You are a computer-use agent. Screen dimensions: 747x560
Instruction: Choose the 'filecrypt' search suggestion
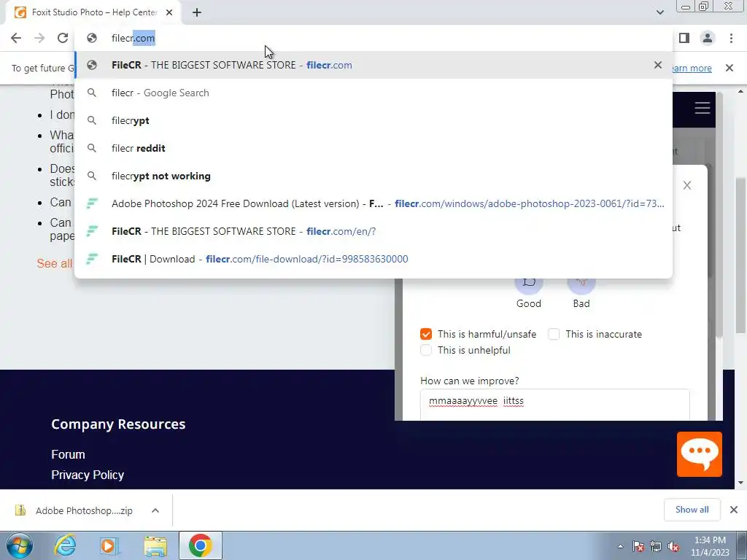click(x=373, y=120)
